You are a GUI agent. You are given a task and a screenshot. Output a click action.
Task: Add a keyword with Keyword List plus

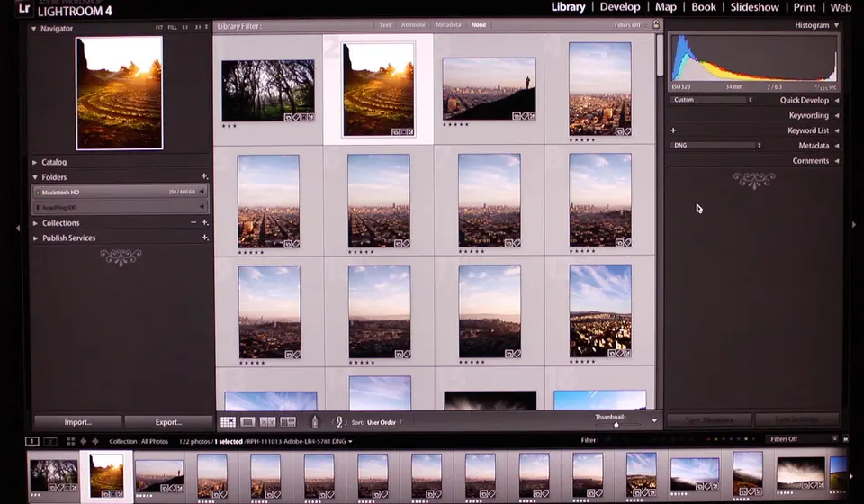click(x=673, y=130)
